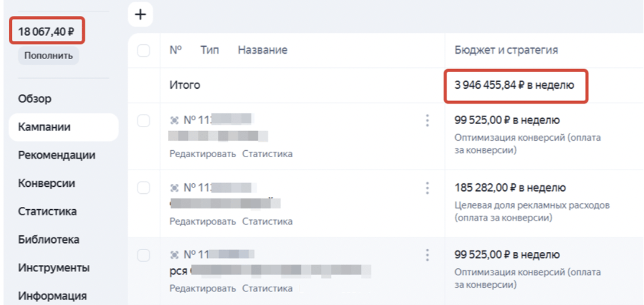Go to Статистика in the sidebar menu
The width and height of the screenshot is (644, 305).
click(47, 211)
